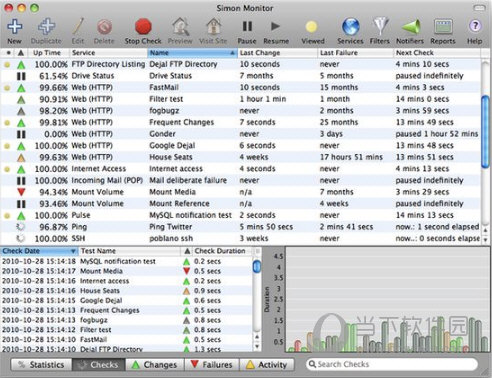The height and width of the screenshot is (378, 492).
Task: Switch to the Checks tab
Action: click(99, 365)
